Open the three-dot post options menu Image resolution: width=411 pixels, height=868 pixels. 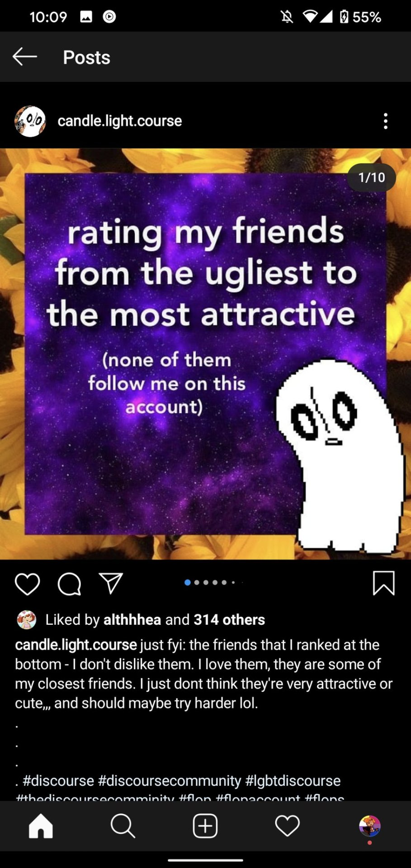(x=385, y=121)
